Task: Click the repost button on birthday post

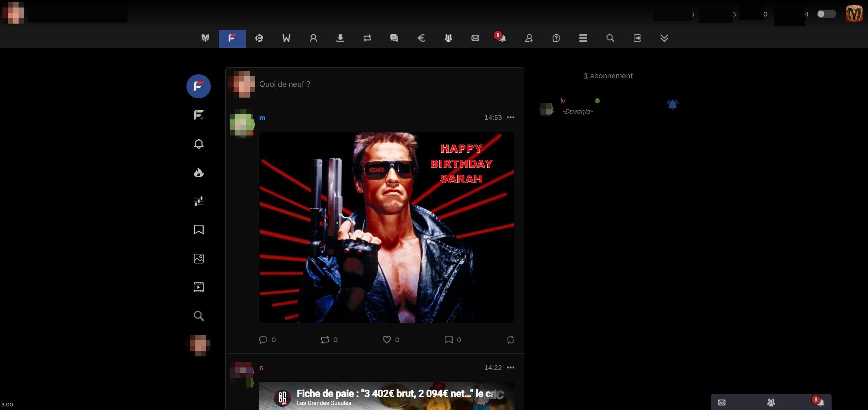Action: (325, 340)
